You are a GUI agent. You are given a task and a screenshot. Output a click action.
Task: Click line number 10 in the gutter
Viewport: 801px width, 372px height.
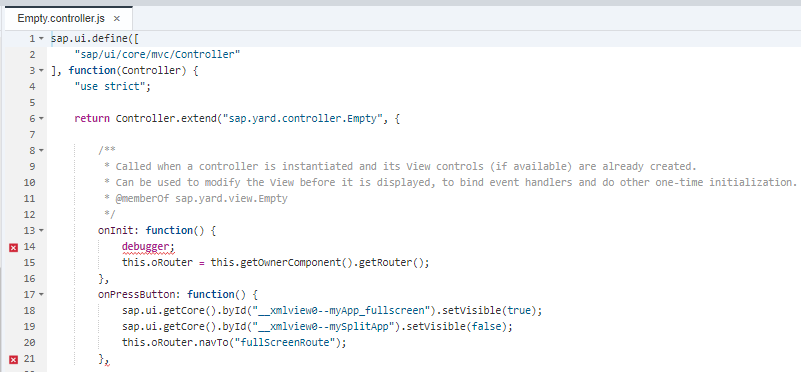(30, 182)
